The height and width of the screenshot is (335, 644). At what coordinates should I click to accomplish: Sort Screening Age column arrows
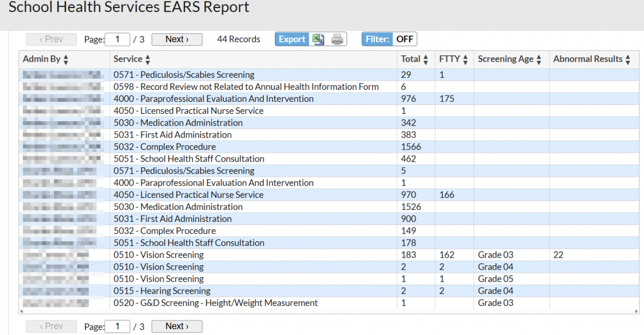pos(540,60)
